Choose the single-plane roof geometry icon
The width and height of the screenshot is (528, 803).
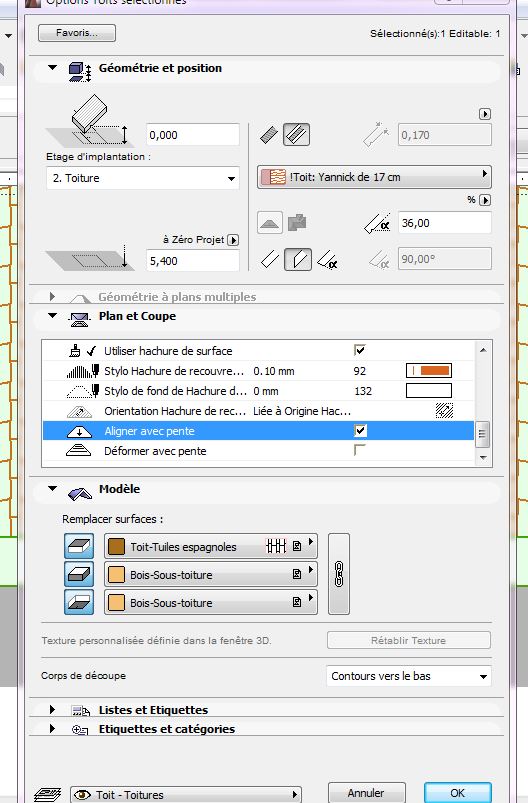pyautogui.click(x=269, y=223)
